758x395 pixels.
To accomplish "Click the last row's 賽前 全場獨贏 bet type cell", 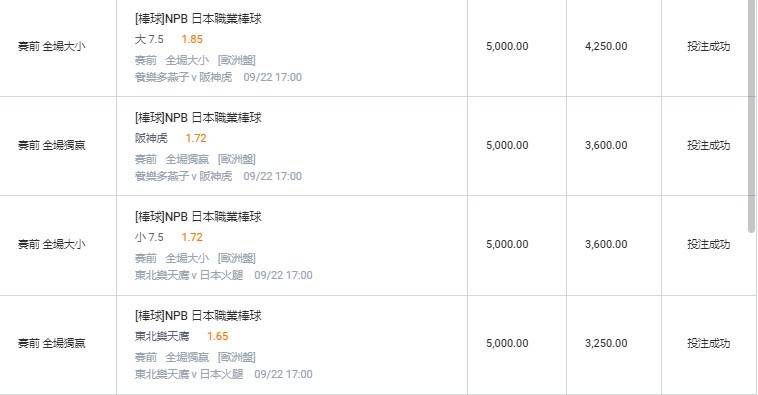I will tap(52, 343).
